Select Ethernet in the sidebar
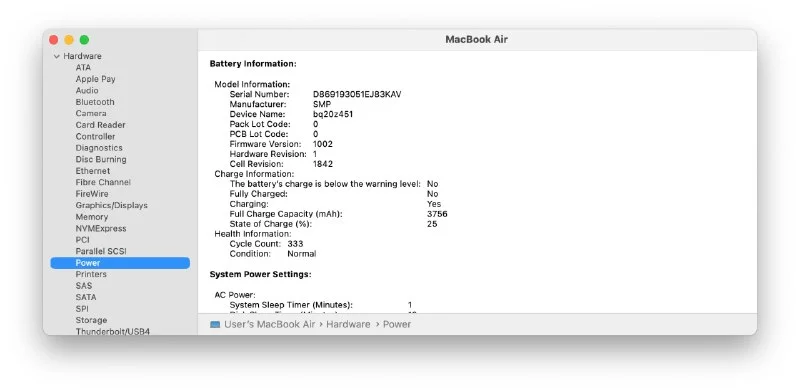Screen dimensions: 800x392 (93, 171)
